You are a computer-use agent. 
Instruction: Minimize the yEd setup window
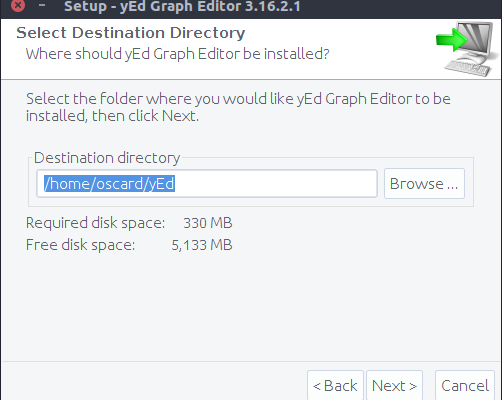point(42,5)
